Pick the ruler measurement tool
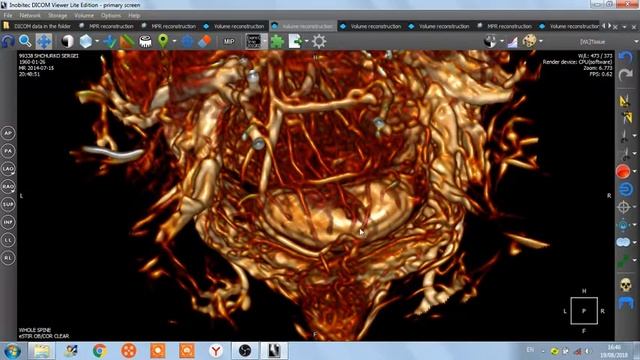 (x=127, y=41)
